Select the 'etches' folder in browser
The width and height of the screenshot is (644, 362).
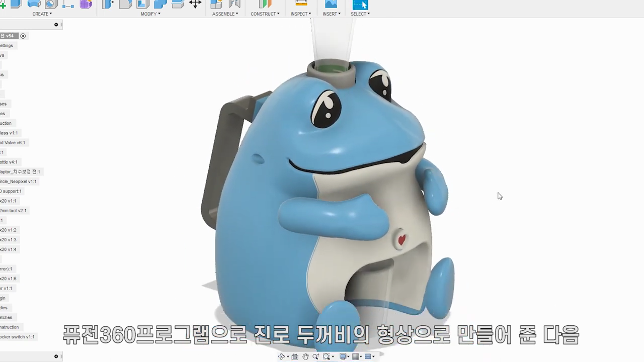pyautogui.click(x=7, y=317)
